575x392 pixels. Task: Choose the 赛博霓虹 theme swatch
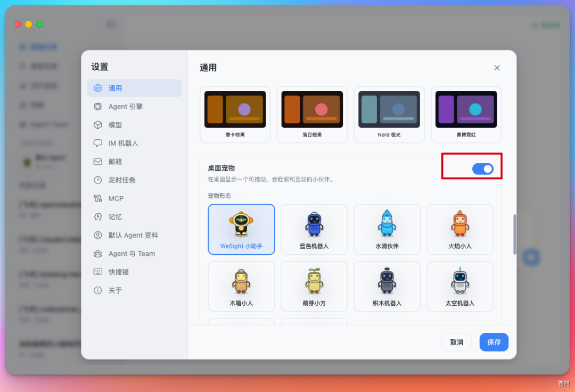[x=466, y=115]
